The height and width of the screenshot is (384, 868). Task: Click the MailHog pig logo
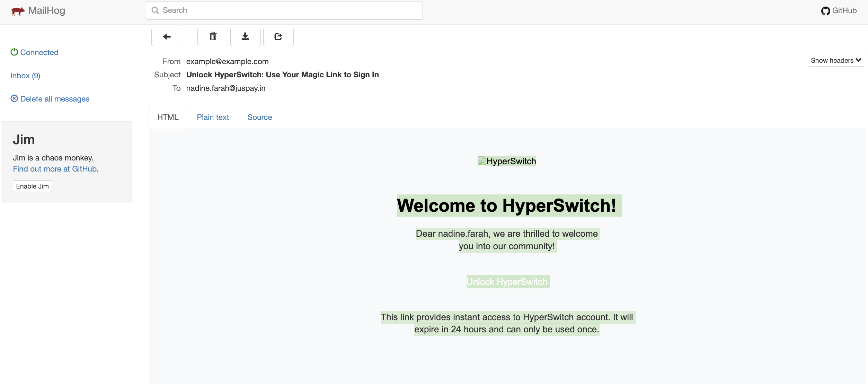pos(18,11)
